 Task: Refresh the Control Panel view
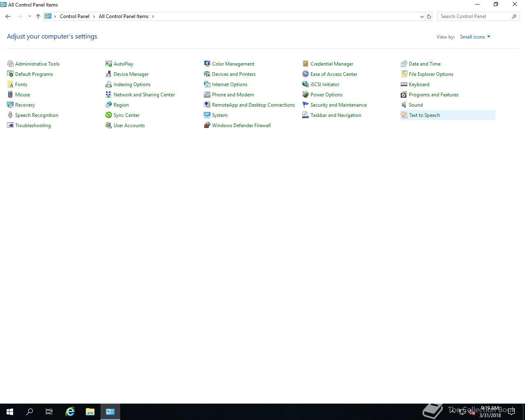point(429,16)
